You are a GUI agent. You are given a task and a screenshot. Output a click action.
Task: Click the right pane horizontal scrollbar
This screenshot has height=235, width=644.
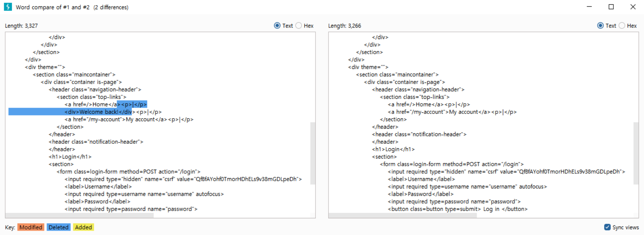[x=403, y=215]
